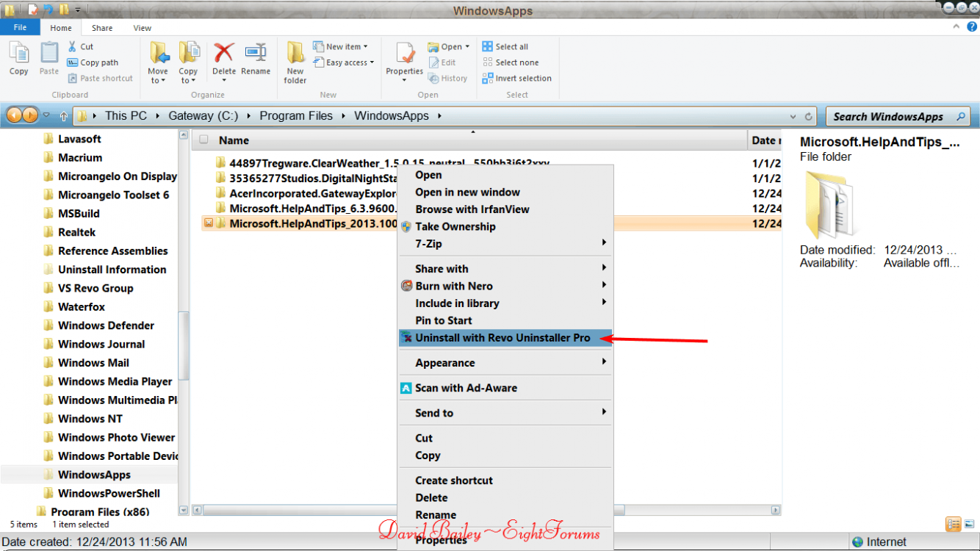Image resolution: width=980 pixels, height=551 pixels.
Task: Collapse the ribbon with the top-right chevron
Action: [x=955, y=26]
